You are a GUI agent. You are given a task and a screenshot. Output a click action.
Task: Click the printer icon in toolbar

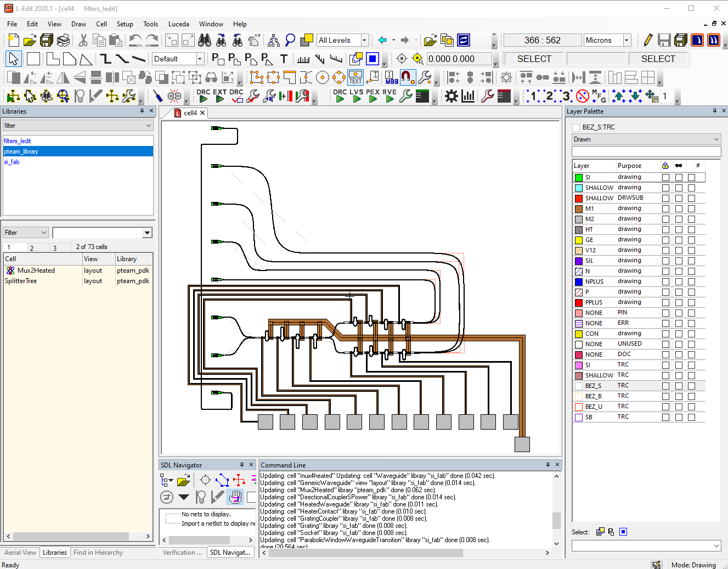pos(63,40)
